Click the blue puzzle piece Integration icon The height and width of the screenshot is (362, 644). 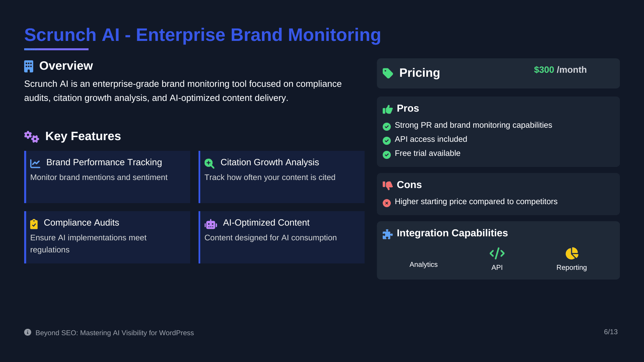tap(387, 234)
